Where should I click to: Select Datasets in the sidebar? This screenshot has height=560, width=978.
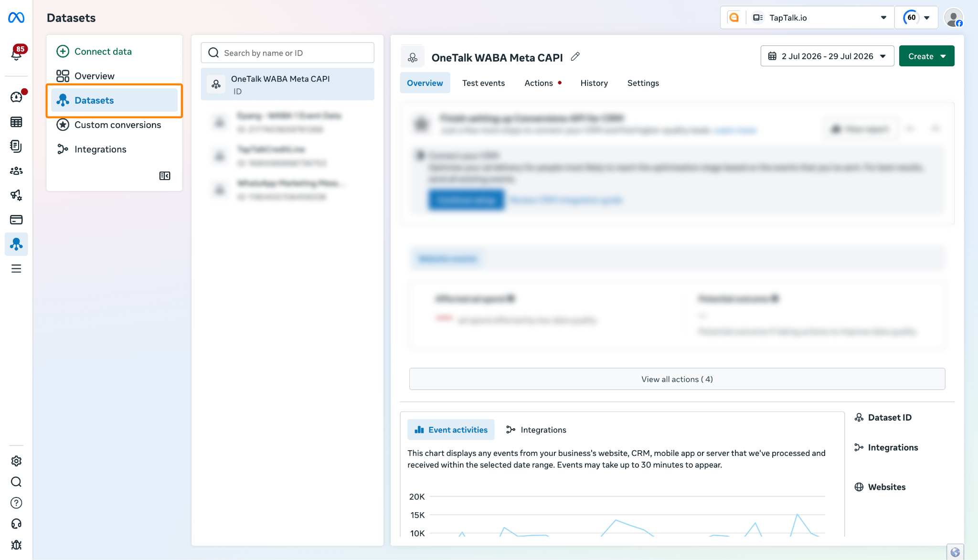click(x=114, y=100)
